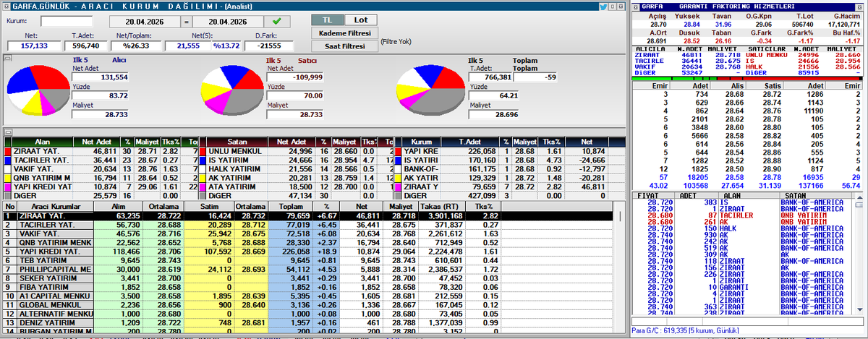The width and height of the screenshot is (868, 339).
Task: Click gray swatch beside DiGER in Satan table
Action: (x=203, y=195)
